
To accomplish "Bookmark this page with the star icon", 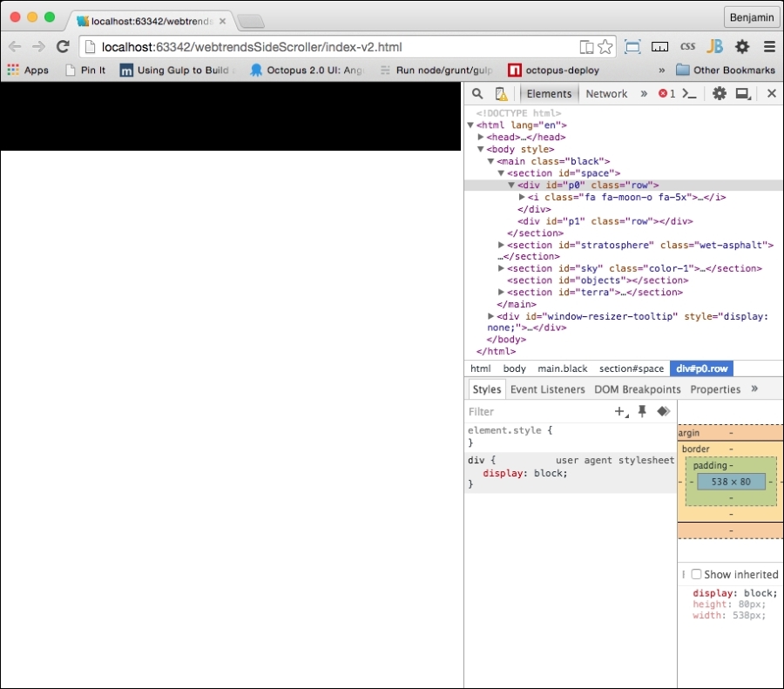I will pos(605,47).
